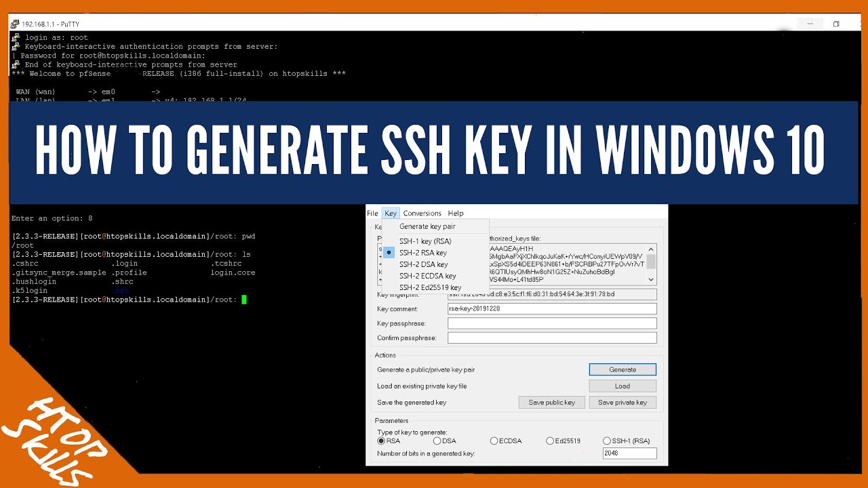This screenshot has width=868, height=488.
Task: Click the Load button for existing key
Action: (x=623, y=386)
